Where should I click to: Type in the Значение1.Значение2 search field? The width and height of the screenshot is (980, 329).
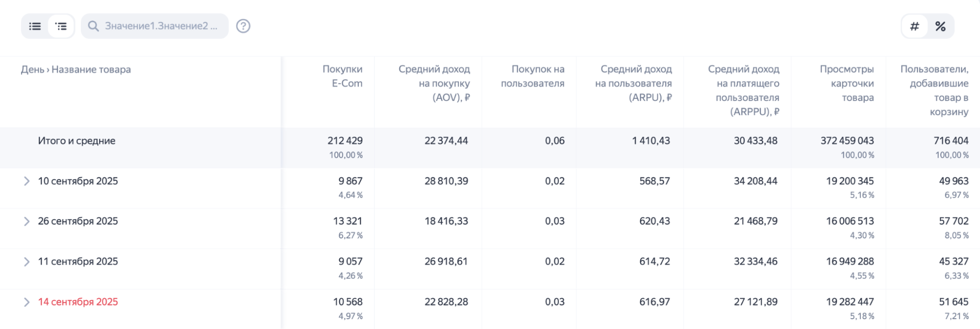coord(161,26)
